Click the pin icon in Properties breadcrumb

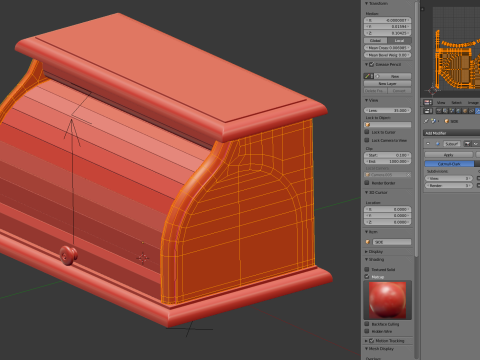(x=426, y=121)
